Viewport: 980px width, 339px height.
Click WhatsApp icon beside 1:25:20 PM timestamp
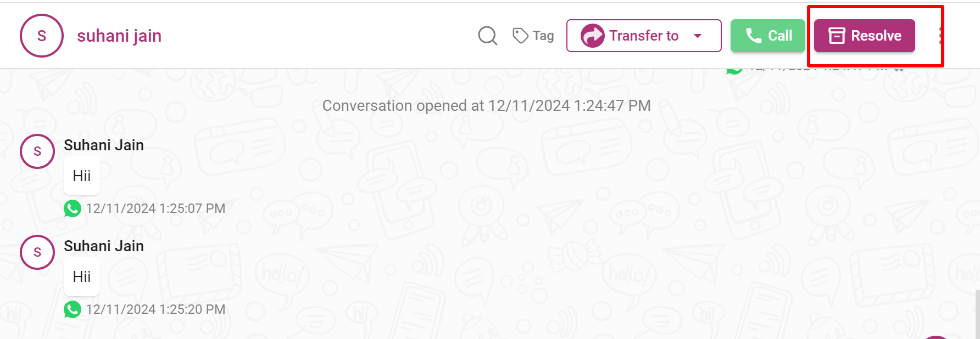point(73,309)
